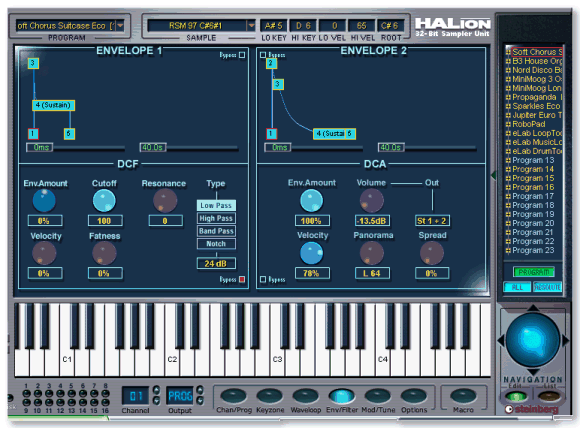The width and height of the screenshot is (580, 428).
Task: Click the Cutoff value field 100
Action: [105, 221]
